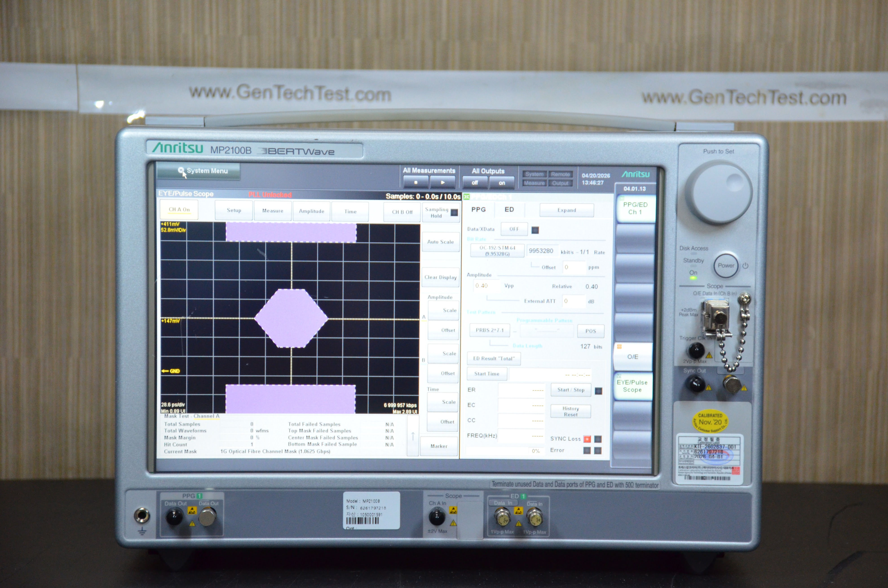Turn All Outputs on
The image size is (888, 588).
tap(502, 183)
